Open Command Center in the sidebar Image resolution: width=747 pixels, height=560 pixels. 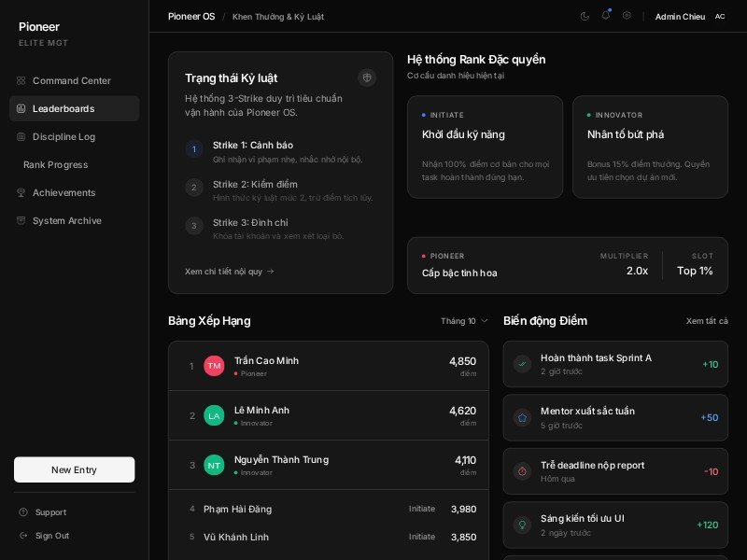click(74, 81)
